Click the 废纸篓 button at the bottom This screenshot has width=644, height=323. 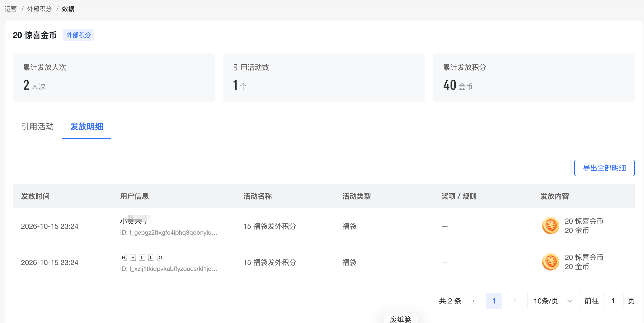[401, 319]
